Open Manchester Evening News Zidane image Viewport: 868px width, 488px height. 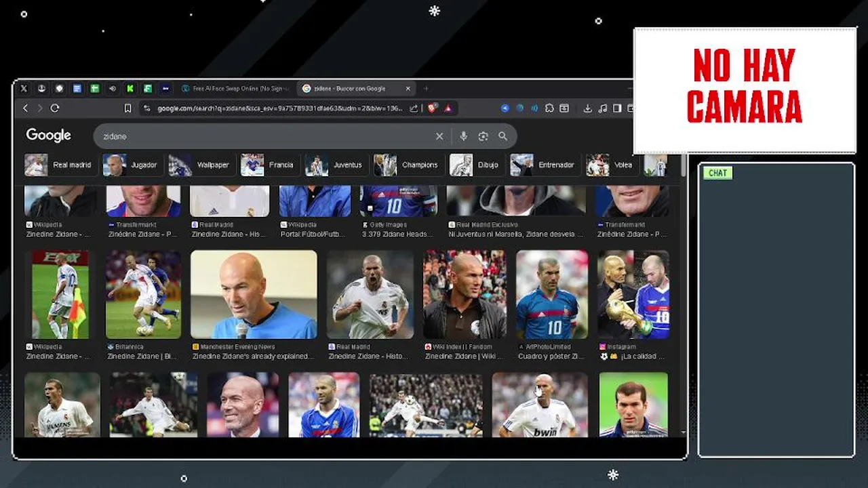pos(254,295)
